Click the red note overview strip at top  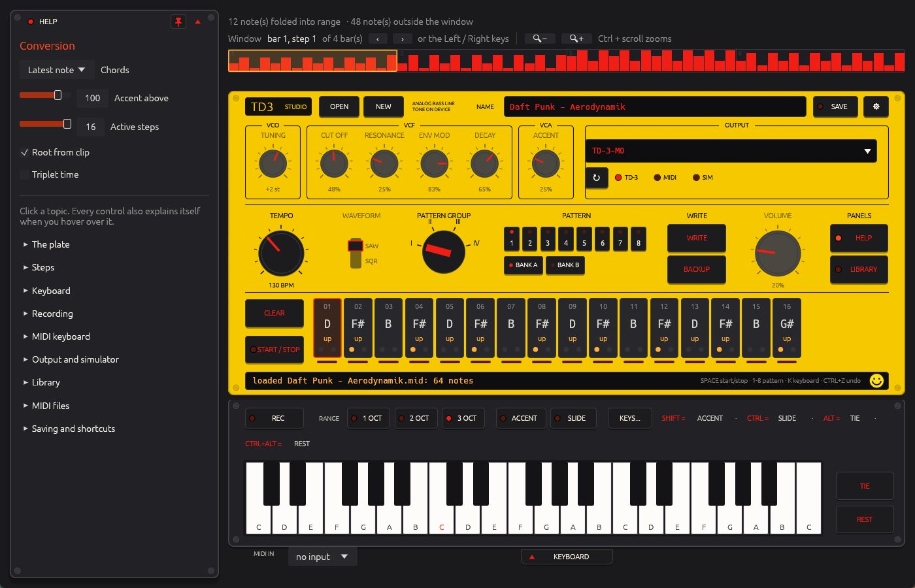[566, 61]
